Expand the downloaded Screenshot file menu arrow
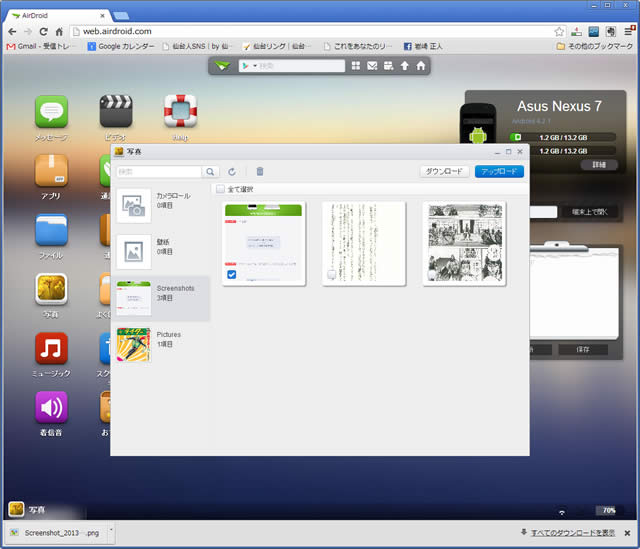 111,531
